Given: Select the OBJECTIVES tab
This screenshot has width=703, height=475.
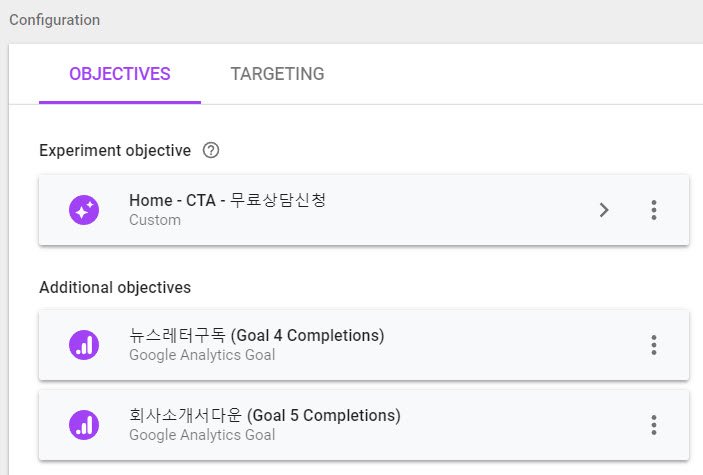Looking at the screenshot, I should [120, 74].
